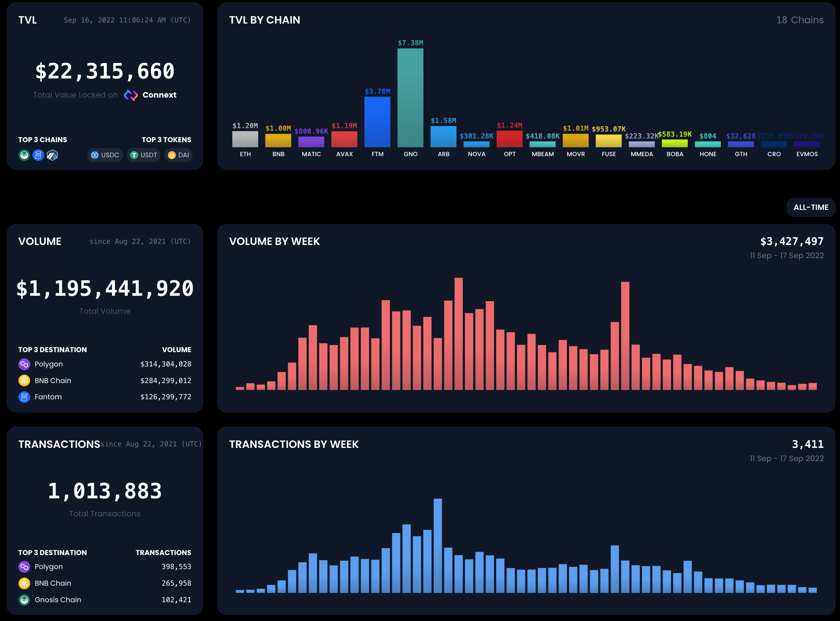The image size is (840, 621).
Task: Click the Gnosis icon under Top 3 Chains
Action: pos(24,155)
